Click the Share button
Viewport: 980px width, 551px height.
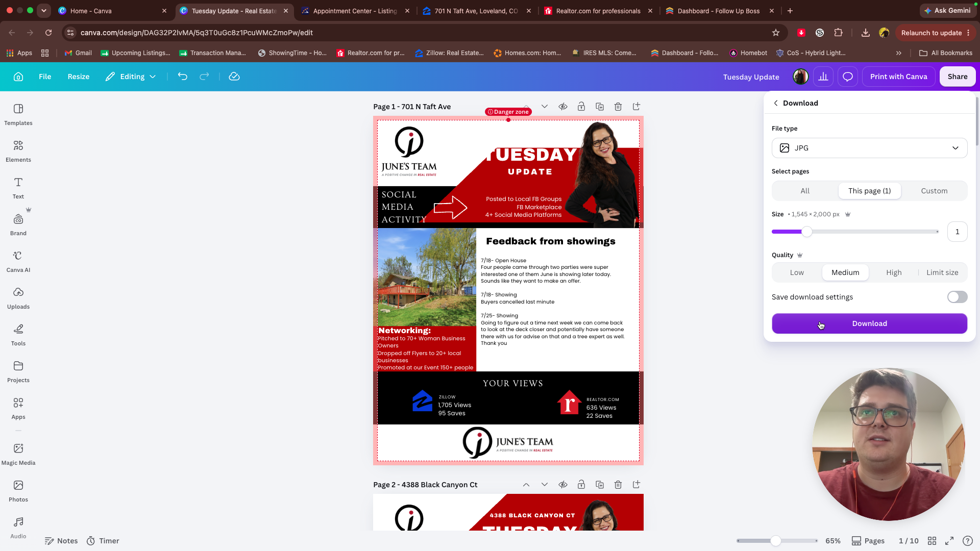click(x=957, y=77)
